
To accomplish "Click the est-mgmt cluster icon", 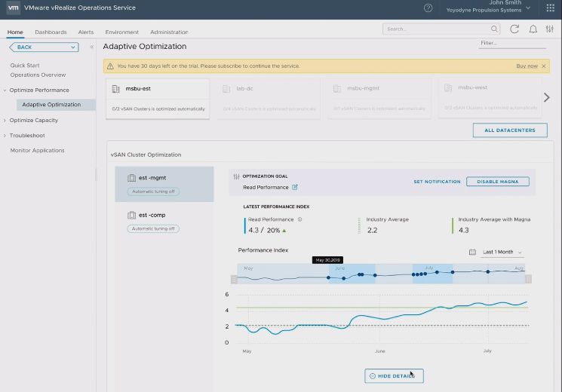I will click(x=131, y=178).
